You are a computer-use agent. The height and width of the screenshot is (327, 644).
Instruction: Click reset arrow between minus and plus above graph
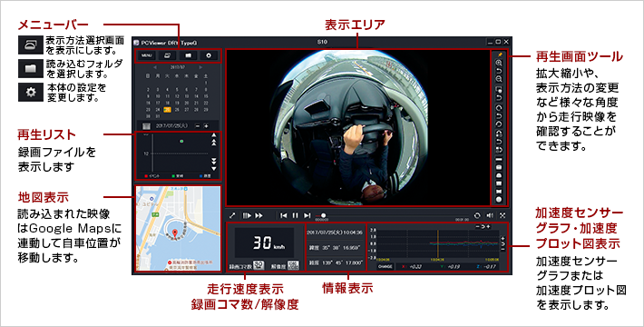click(483, 226)
